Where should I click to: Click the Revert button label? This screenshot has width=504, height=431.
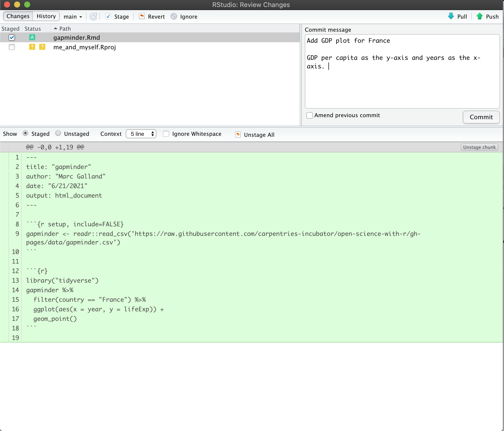point(156,17)
